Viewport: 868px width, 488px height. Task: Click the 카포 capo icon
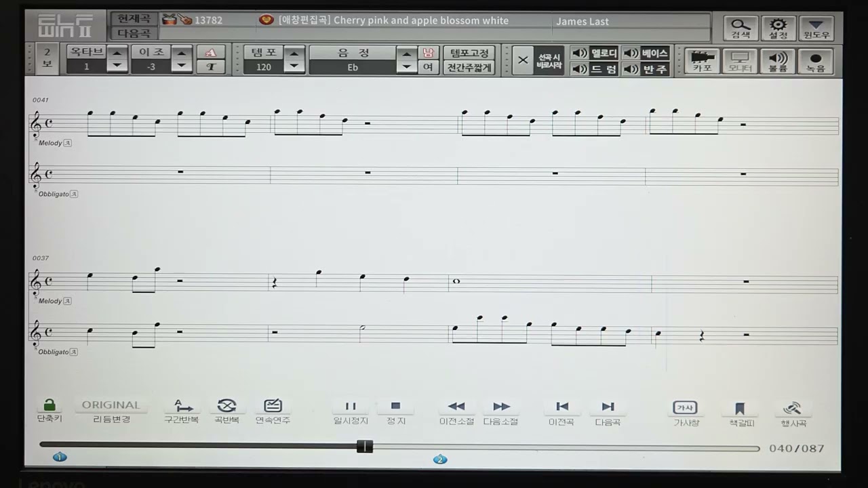(x=701, y=61)
